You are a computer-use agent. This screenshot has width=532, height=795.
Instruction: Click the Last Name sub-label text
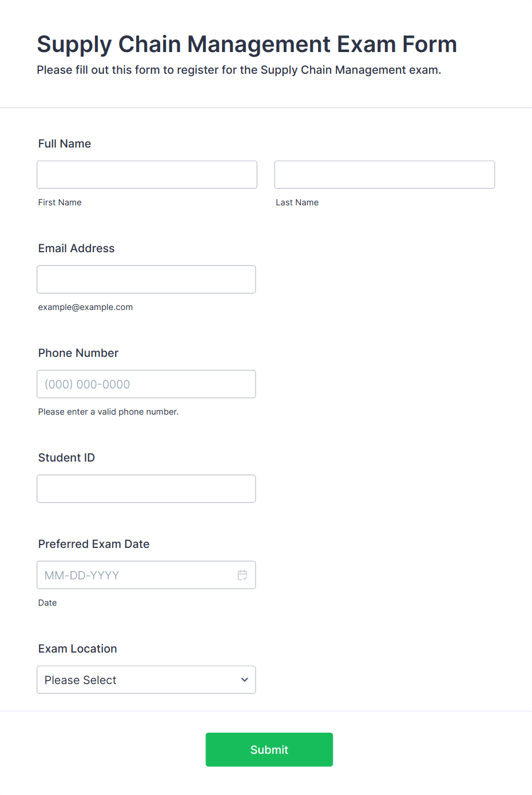pyautogui.click(x=297, y=202)
